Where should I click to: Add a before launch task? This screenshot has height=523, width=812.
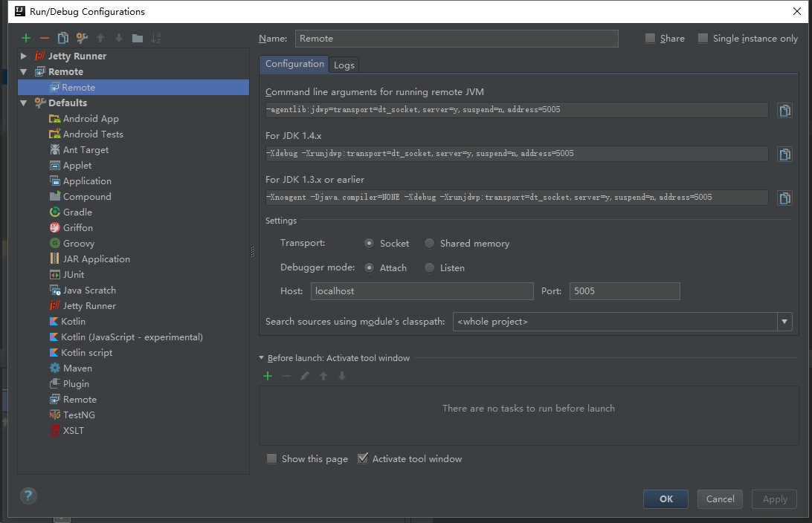pyautogui.click(x=268, y=376)
